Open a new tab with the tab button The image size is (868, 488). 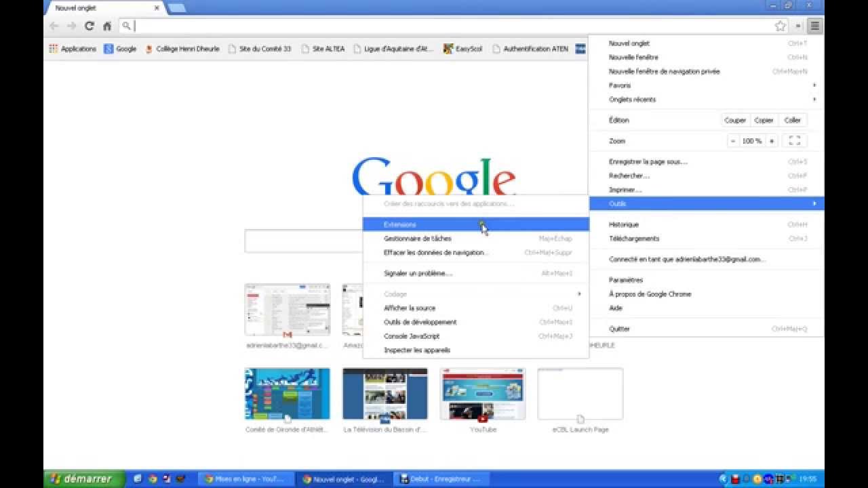pyautogui.click(x=176, y=8)
